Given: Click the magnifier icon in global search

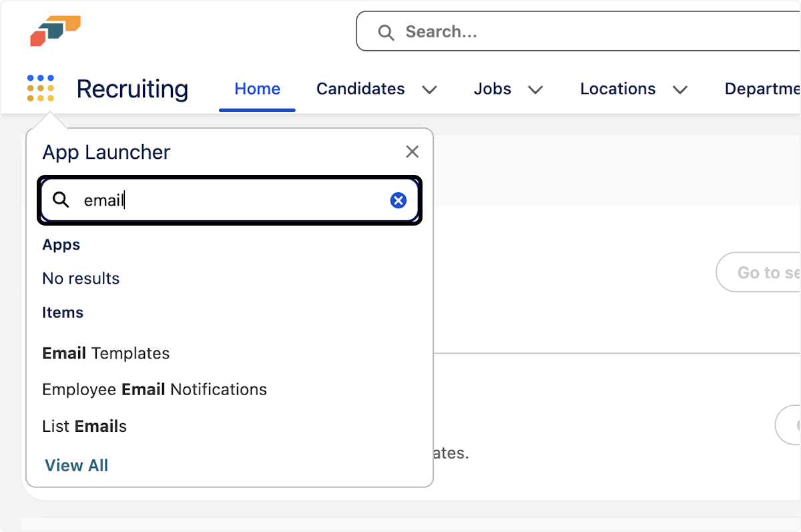Looking at the screenshot, I should [386, 31].
